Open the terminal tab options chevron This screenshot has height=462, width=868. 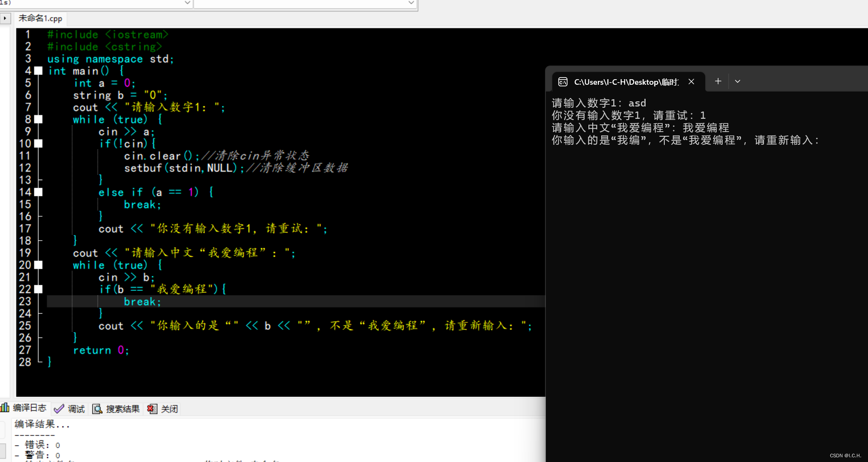click(738, 81)
